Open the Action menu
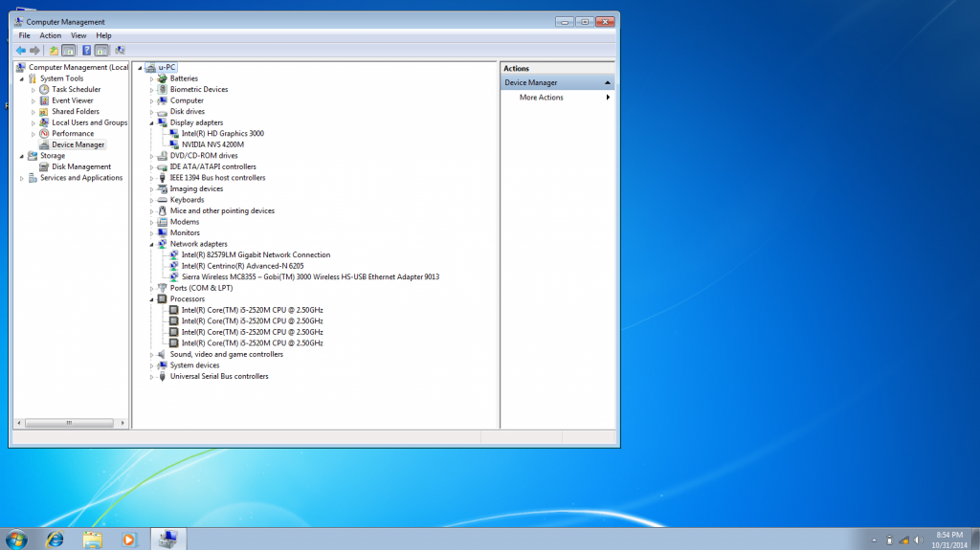Screen dimensions: 980x550 tap(51, 35)
